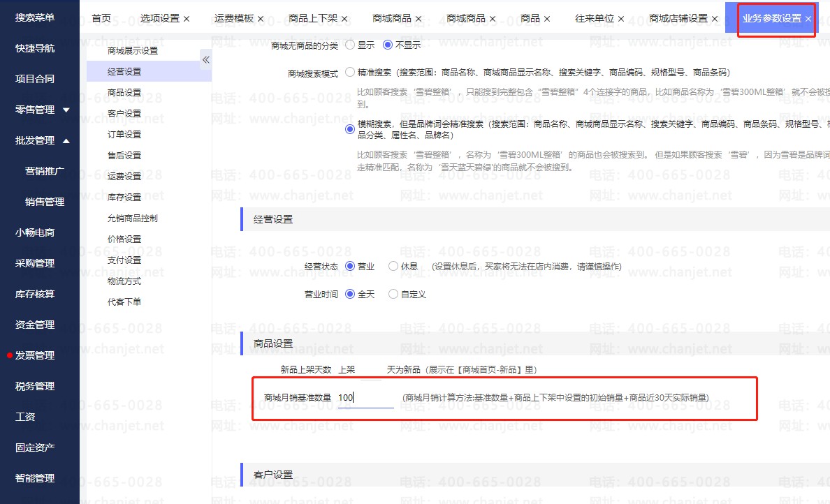The height and width of the screenshot is (504, 830).
Task: Open 资金管理 in the sidebar
Action: tap(35, 324)
